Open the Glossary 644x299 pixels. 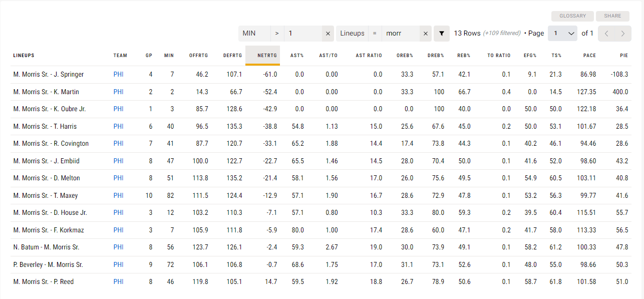[572, 16]
